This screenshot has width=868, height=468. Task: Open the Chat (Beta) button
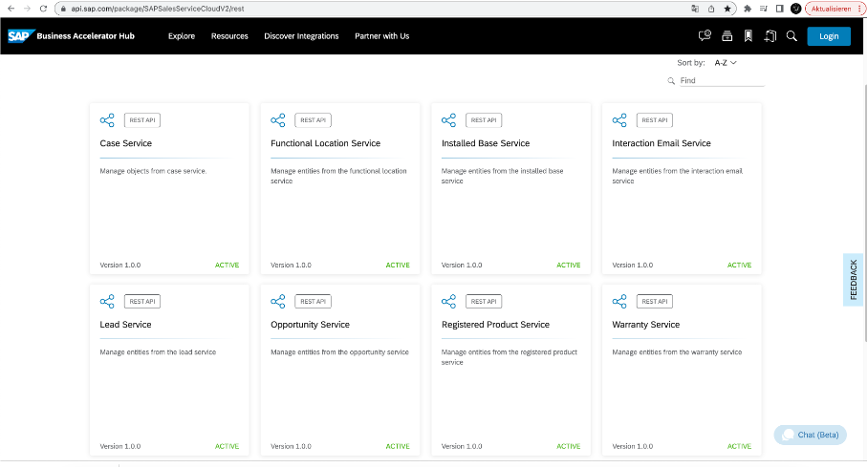tap(810, 435)
